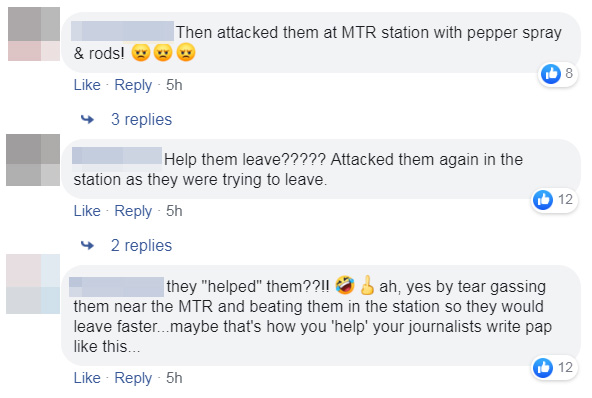Expand the 3 replies thread
The width and height of the screenshot is (592, 398).
click(141, 120)
